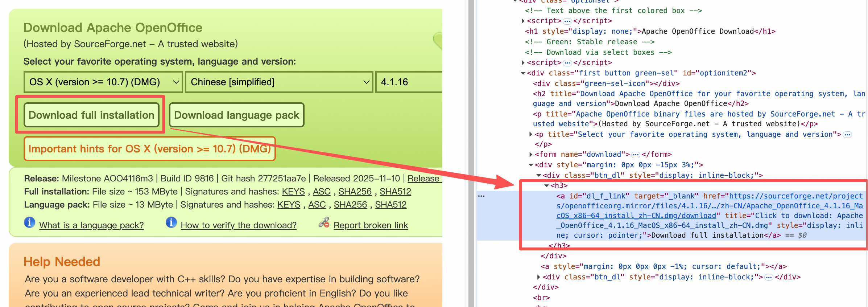868x307 pixels.
Task: Open Full installation ASC link
Action: tap(322, 192)
